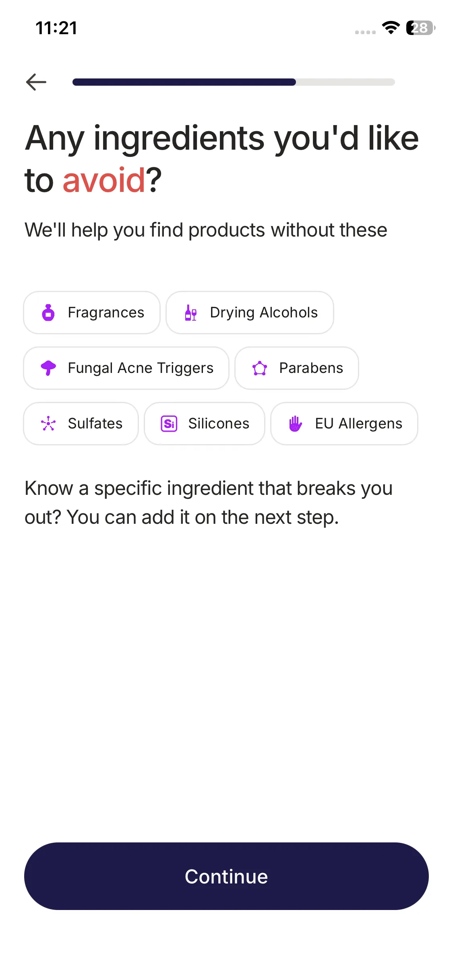Enable the Fungal Acne Triggers option
Viewport: 453px width, 980px height.
tap(141, 368)
